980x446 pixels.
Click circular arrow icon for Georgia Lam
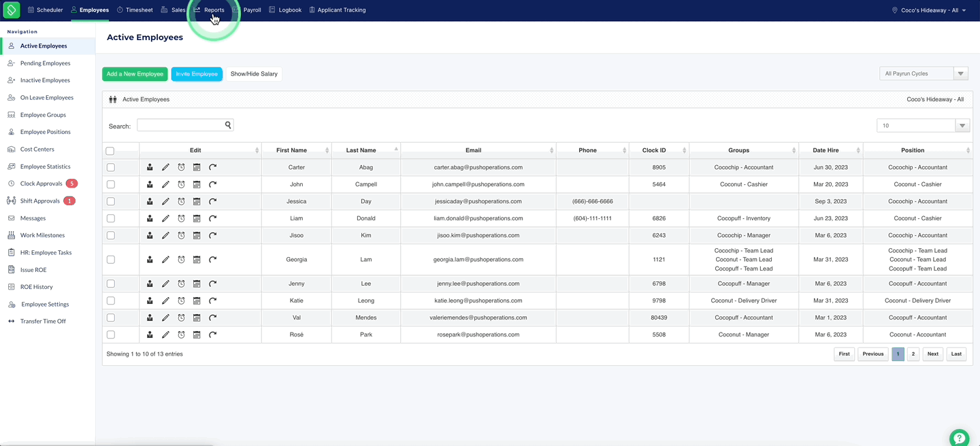coord(212,260)
